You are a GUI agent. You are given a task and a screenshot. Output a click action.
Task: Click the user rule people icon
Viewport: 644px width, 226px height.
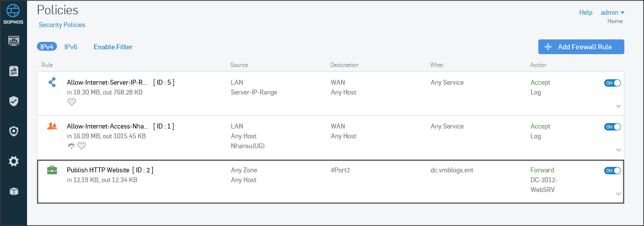[52, 126]
